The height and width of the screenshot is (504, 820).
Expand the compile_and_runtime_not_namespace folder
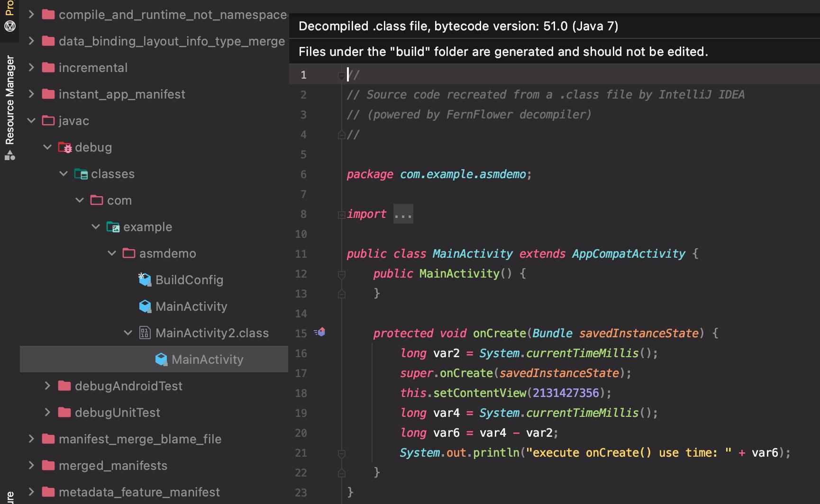point(31,15)
